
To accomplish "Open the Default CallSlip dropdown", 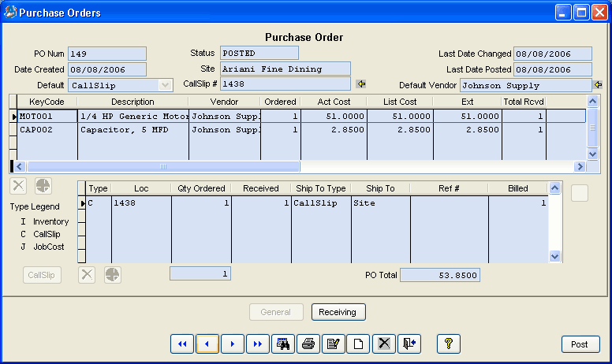I will pyautogui.click(x=165, y=85).
